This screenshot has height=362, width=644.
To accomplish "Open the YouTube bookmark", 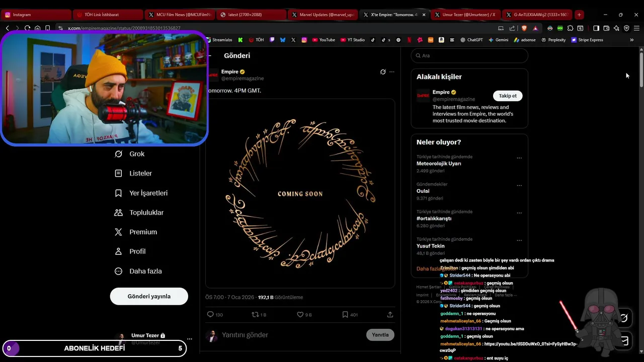I will (324, 40).
